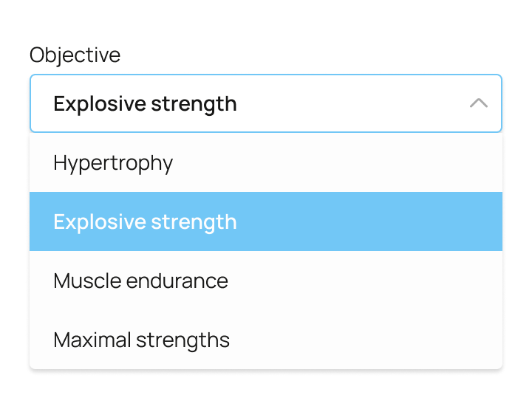Set objective to Hypertrophy
532x409 pixels.
coord(113,162)
